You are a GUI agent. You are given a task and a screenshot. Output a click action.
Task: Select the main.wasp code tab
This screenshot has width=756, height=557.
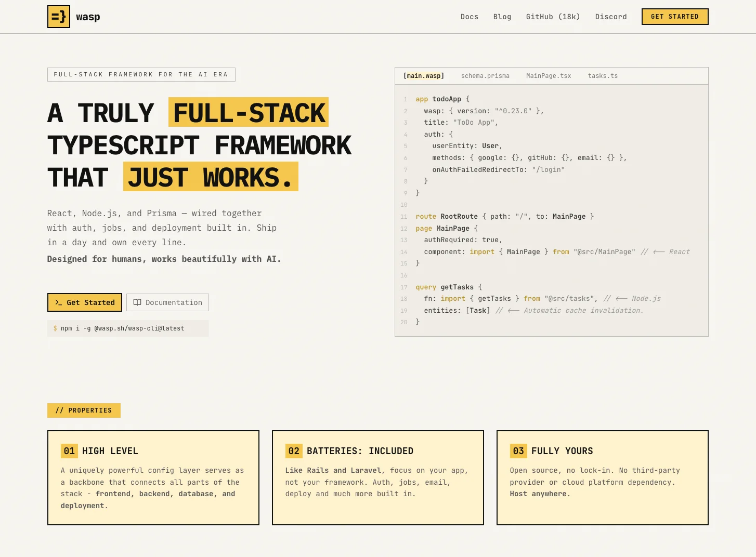(x=424, y=76)
